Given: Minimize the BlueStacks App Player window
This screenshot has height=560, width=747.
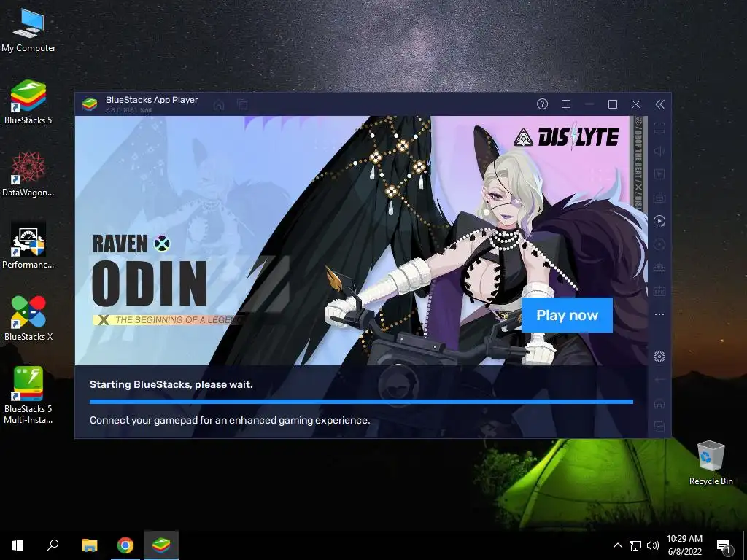Looking at the screenshot, I should click(589, 104).
